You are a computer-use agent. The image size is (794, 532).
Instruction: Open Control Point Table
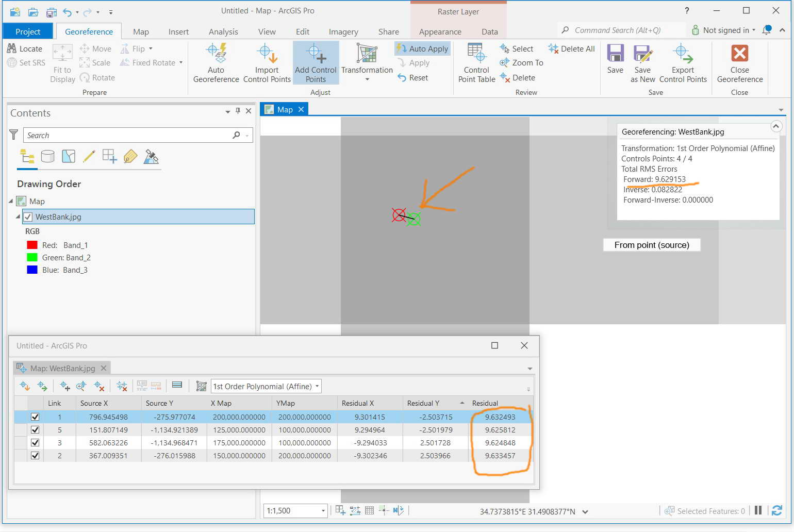(476, 63)
